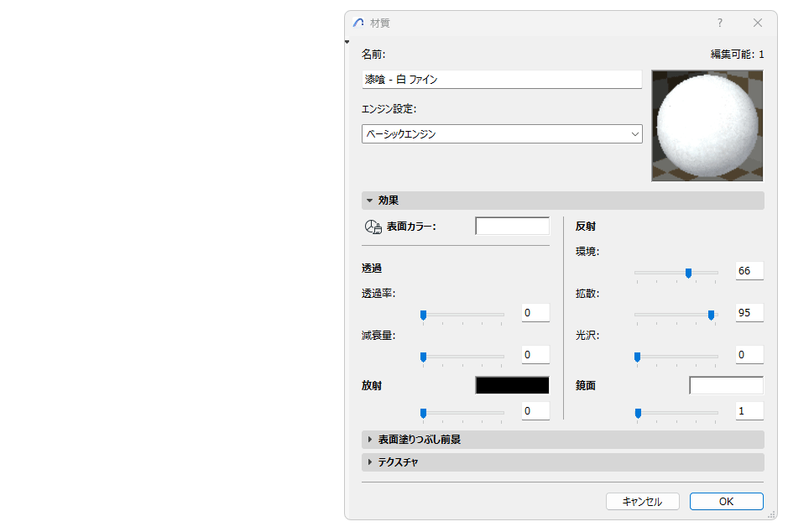Viewport: 788px width, 532px height.
Task: Click the small dropdown arrow below the title icon
Action: coord(347,40)
